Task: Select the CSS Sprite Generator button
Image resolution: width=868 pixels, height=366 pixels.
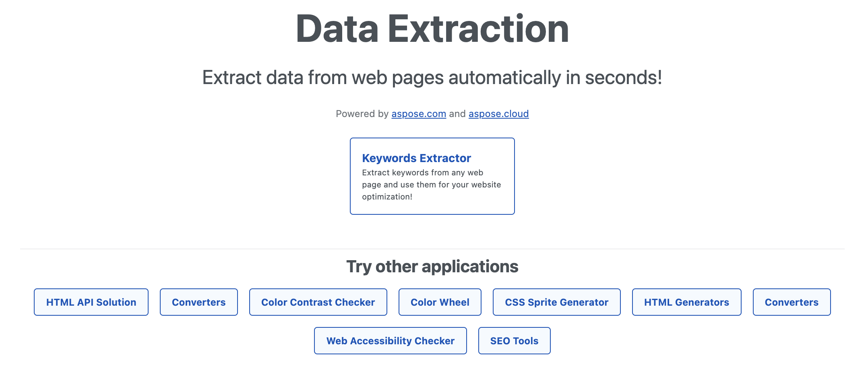Action: pyautogui.click(x=556, y=302)
